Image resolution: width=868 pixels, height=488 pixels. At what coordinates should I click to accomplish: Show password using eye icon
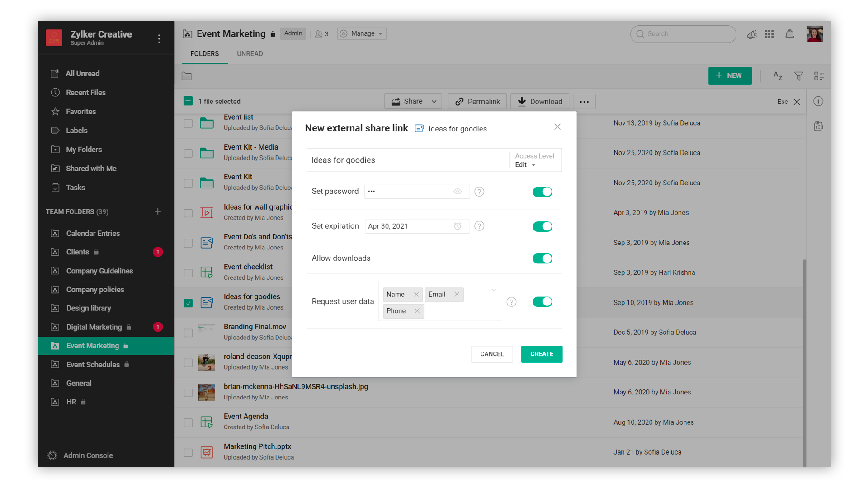coord(458,192)
